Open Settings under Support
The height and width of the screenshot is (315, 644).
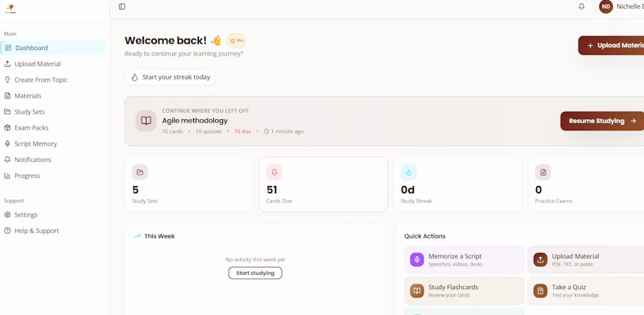(53, 214)
